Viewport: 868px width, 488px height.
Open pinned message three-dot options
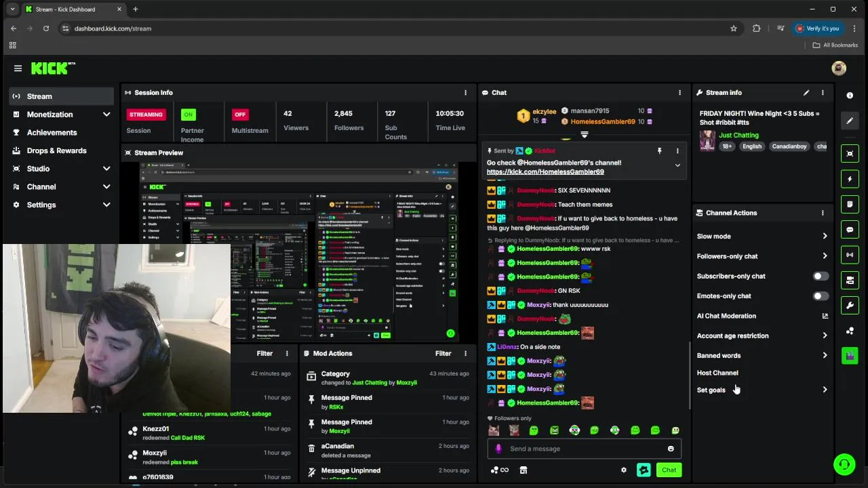point(677,151)
